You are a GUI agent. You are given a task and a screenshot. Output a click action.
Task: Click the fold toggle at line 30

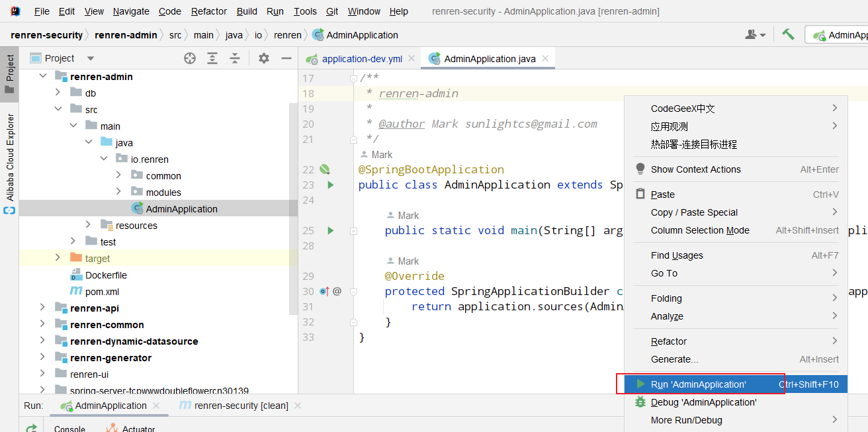[x=354, y=291]
